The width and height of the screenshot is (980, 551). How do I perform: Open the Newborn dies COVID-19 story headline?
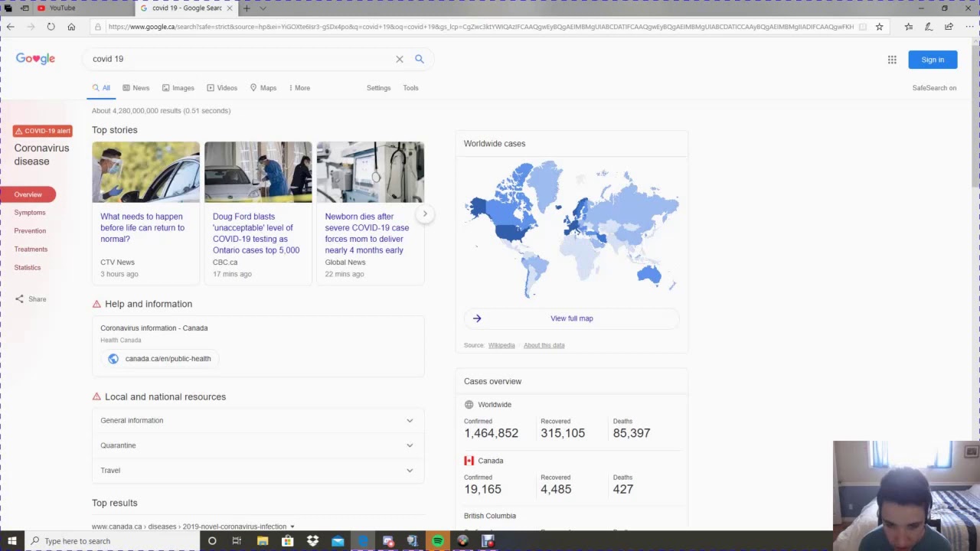pos(367,233)
